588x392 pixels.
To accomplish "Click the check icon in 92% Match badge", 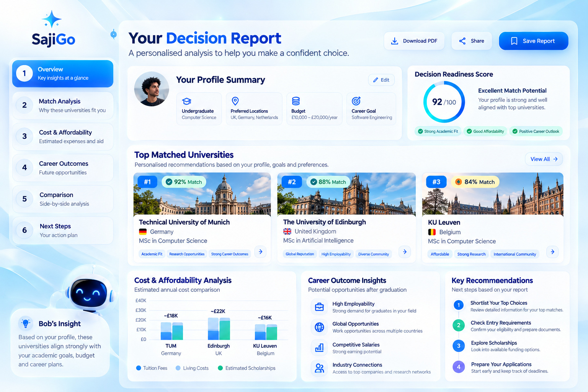I will pyautogui.click(x=169, y=182).
